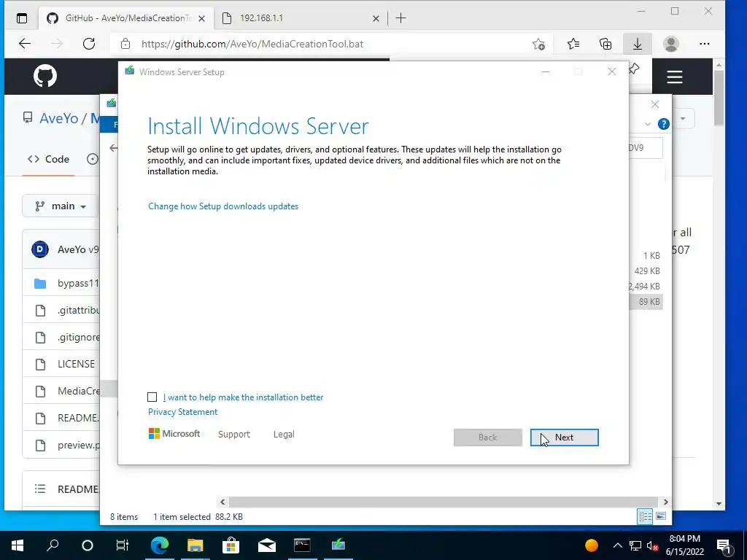Screen dimensions: 747x560
Task: Open the Edge Downloads icon
Action: point(638,44)
